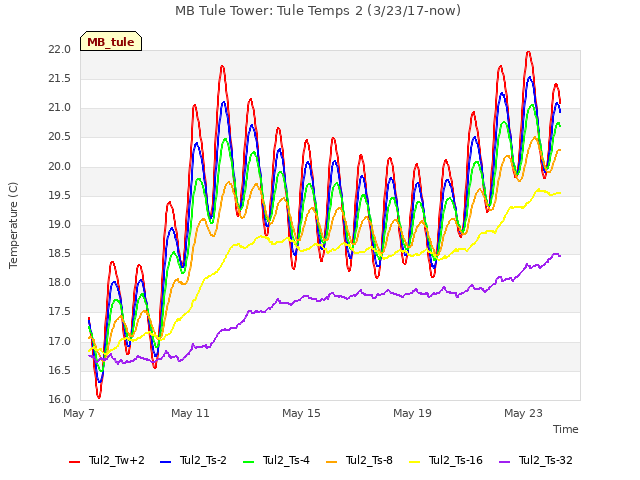
Task: Click the 21.5 y-axis tick label
Action: [x=60, y=79]
